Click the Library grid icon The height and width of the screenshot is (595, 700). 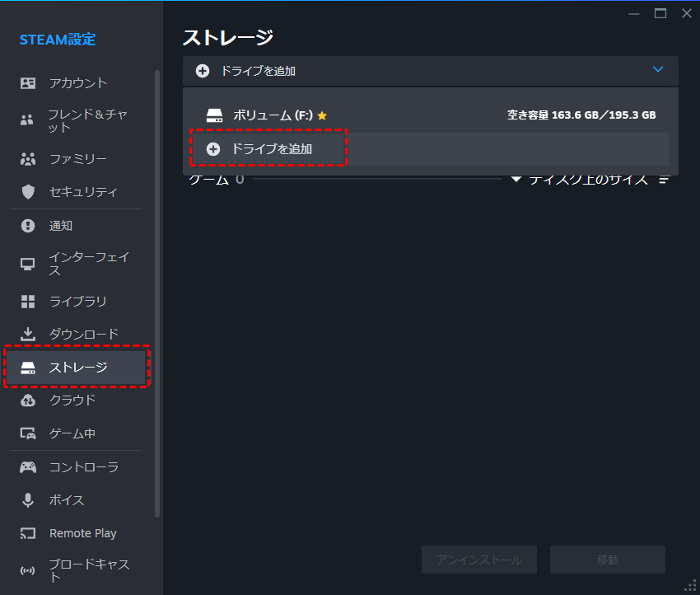coord(28,302)
